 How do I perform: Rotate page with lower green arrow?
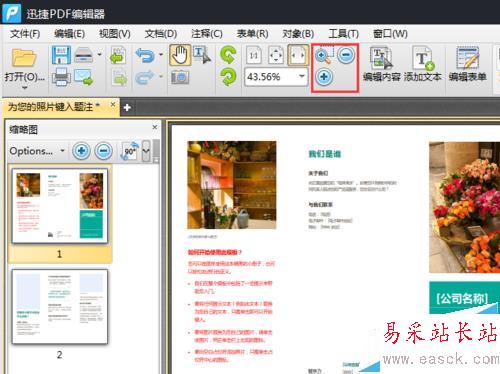click(x=228, y=77)
